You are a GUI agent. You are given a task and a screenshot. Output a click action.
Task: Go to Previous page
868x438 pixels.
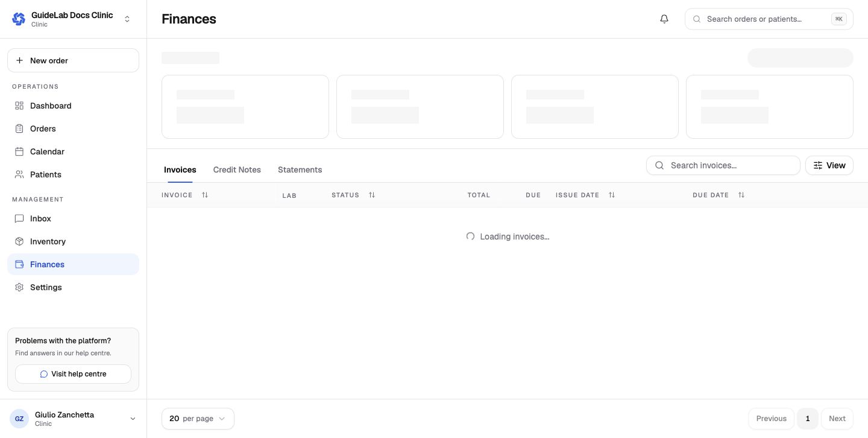pos(772,419)
